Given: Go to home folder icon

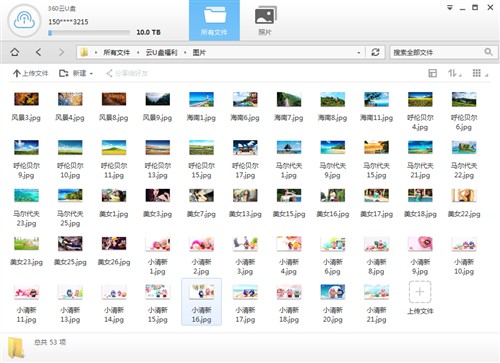Looking at the screenshot, I should pyautogui.click(x=15, y=52).
